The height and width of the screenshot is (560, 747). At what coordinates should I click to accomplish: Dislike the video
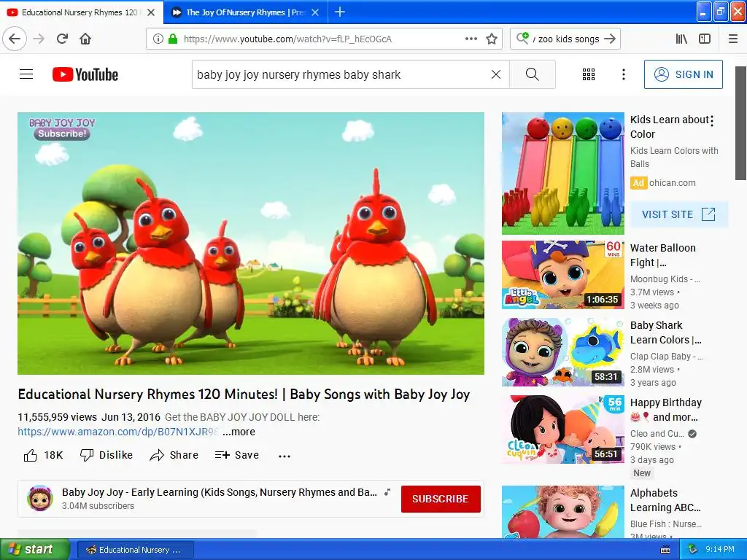tap(107, 455)
